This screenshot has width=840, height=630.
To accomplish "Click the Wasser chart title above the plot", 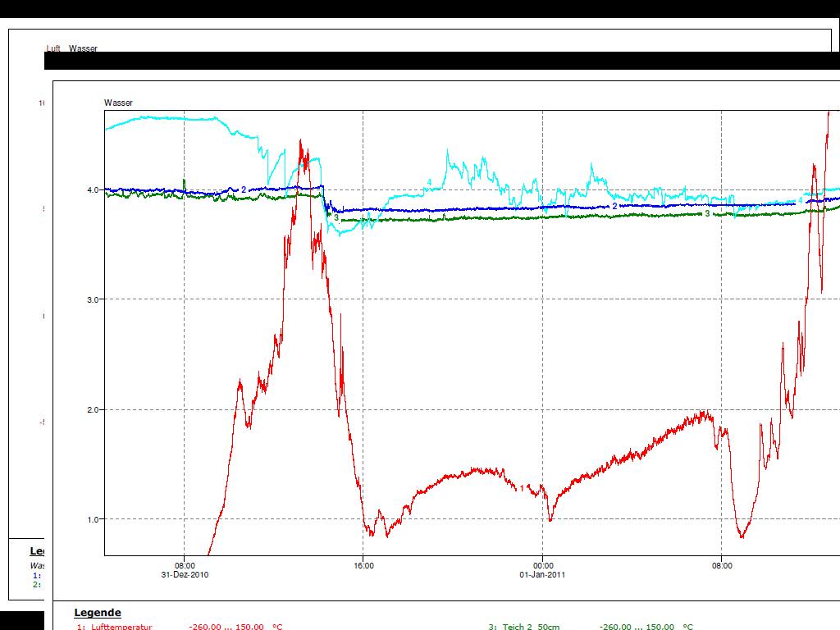I will tap(118, 103).
